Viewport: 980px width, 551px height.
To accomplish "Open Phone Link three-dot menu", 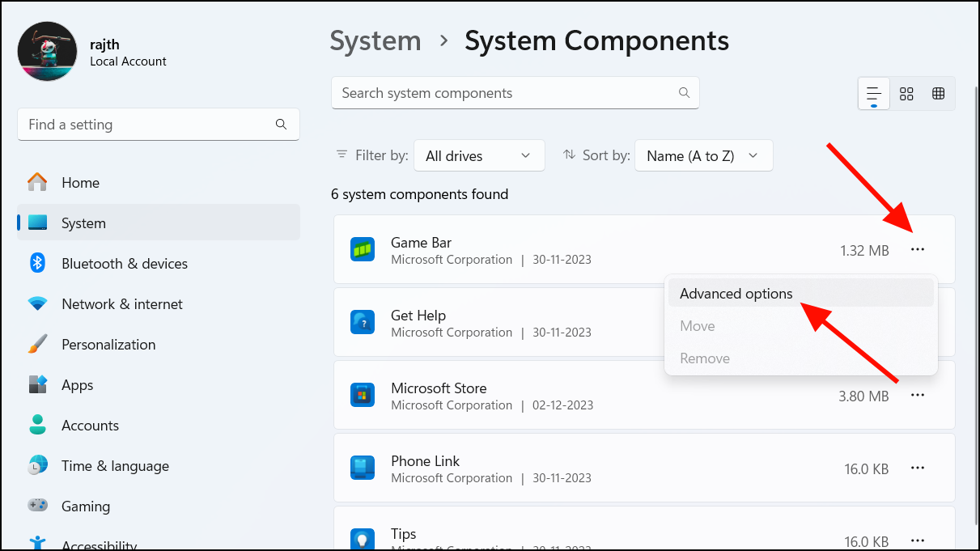I will pos(917,468).
